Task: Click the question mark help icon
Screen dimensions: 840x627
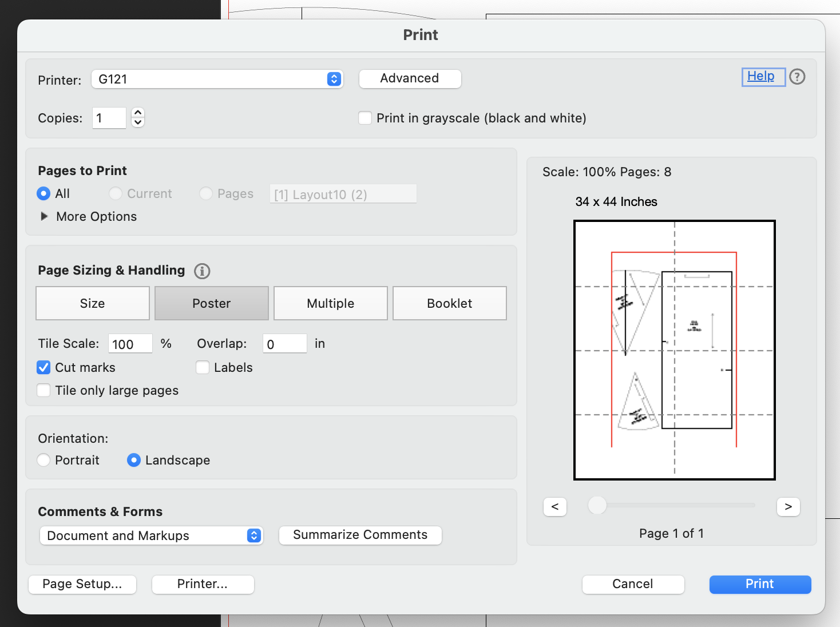Action: tap(798, 76)
